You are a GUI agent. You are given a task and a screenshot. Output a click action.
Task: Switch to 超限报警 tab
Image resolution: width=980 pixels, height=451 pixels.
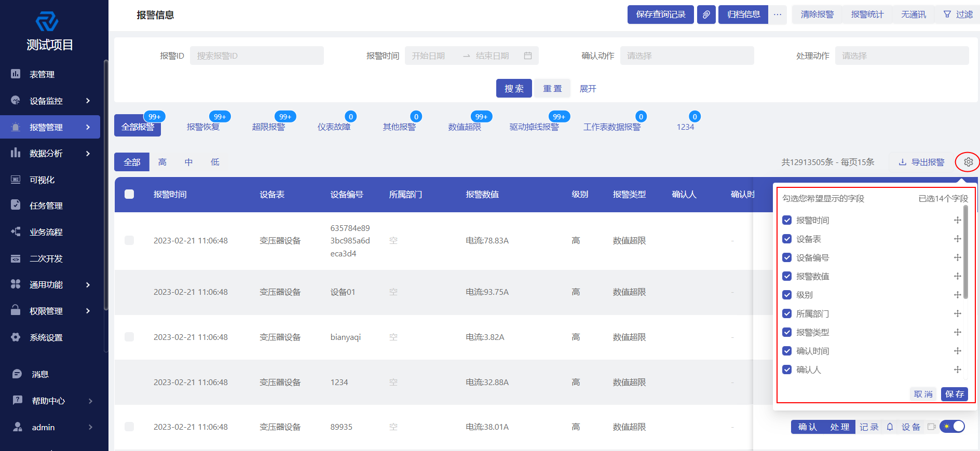coord(268,127)
